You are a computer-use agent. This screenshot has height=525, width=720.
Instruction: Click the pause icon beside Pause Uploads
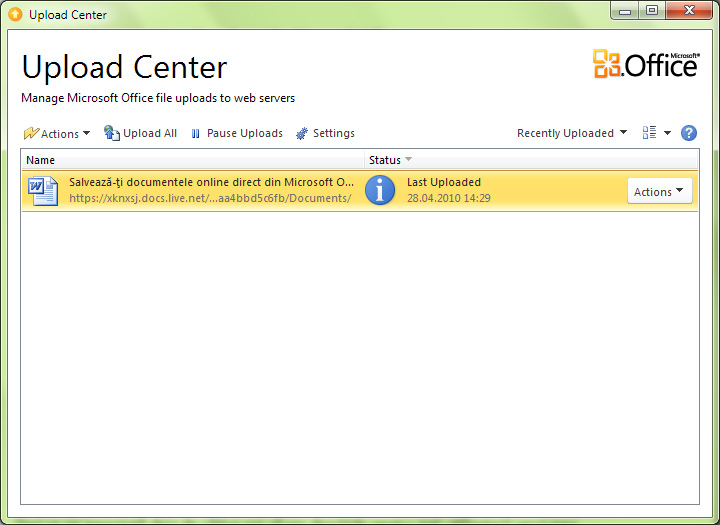[196, 134]
